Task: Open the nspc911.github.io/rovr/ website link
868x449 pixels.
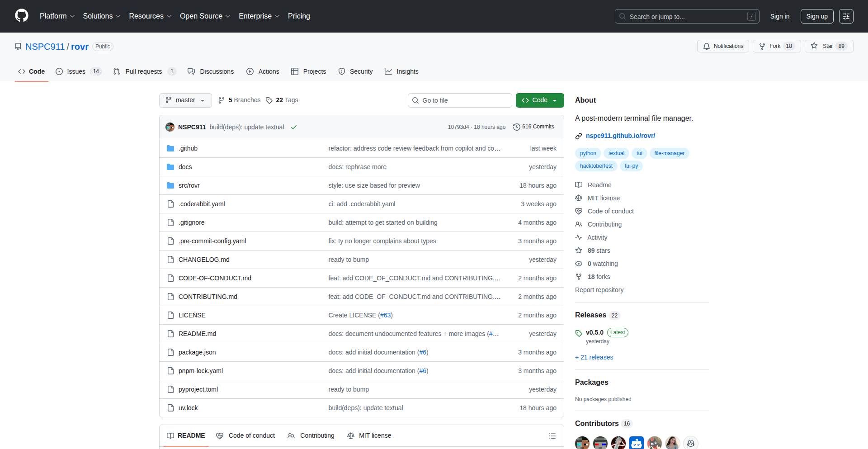Action: click(620, 136)
